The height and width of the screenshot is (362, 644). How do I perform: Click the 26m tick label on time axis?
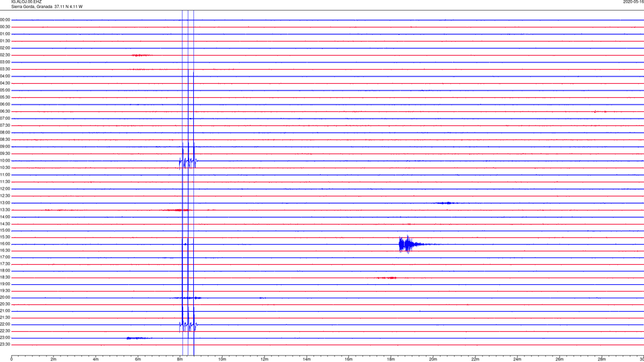pyautogui.click(x=559, y=359)
